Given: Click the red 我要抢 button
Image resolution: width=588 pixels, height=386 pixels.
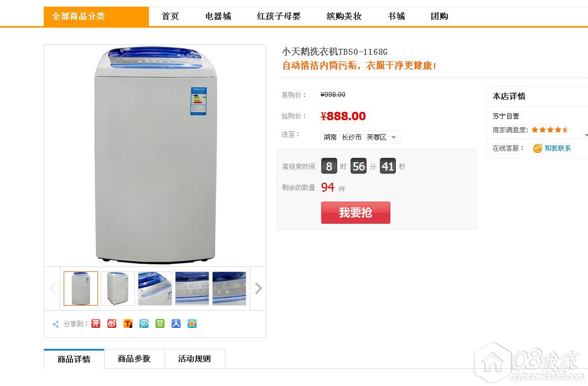Looking at the screenshot, I should pos(355,213).
